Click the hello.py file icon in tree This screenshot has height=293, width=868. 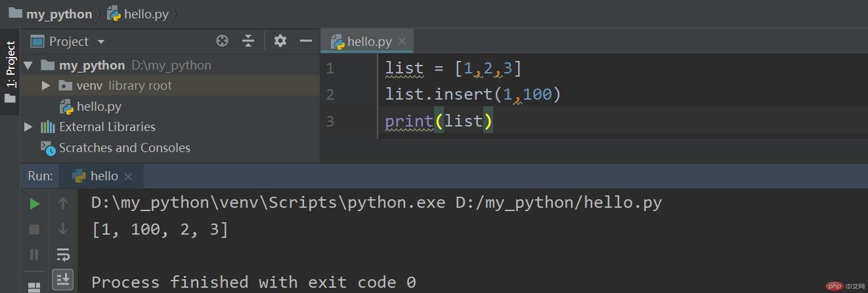(66, 107)
